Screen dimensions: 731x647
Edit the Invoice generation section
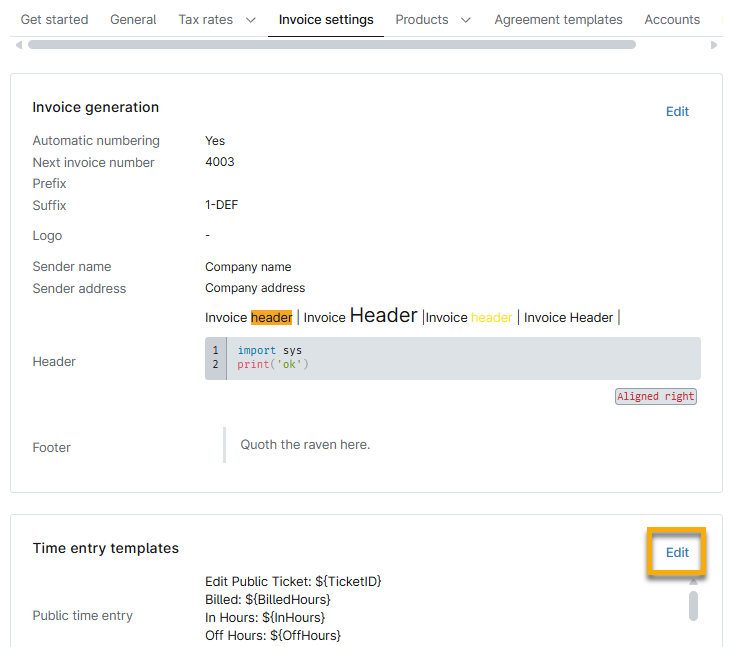click(x=677, y=111)
